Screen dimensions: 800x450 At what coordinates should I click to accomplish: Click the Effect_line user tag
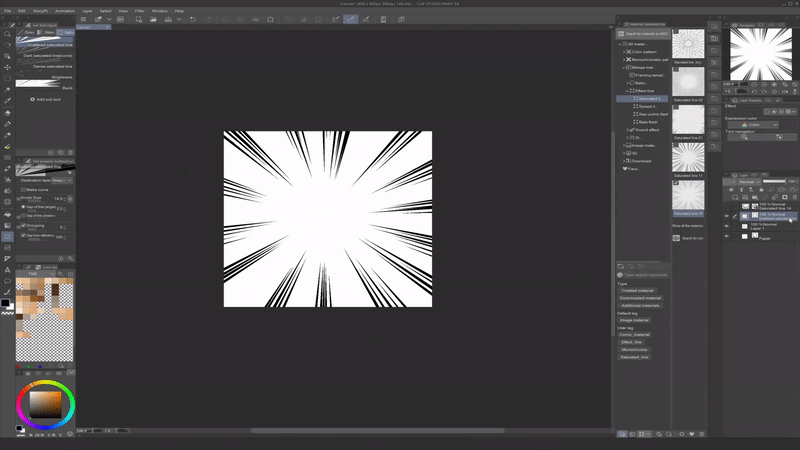[631, 342]
